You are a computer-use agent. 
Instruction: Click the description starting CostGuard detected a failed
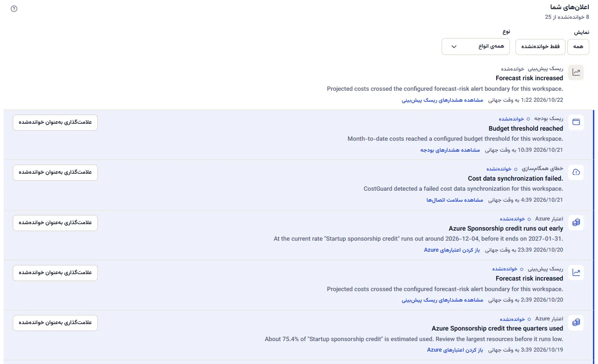click(463, 188)
